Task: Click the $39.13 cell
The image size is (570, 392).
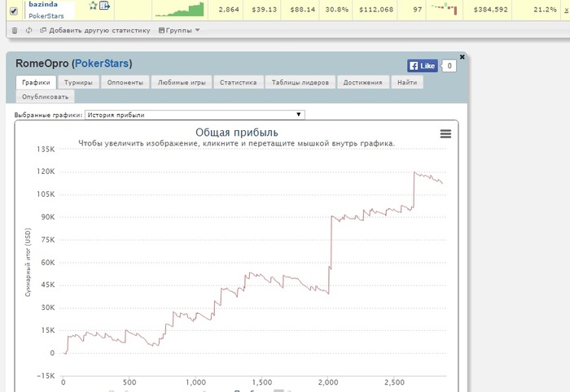Action: [265, 10]
